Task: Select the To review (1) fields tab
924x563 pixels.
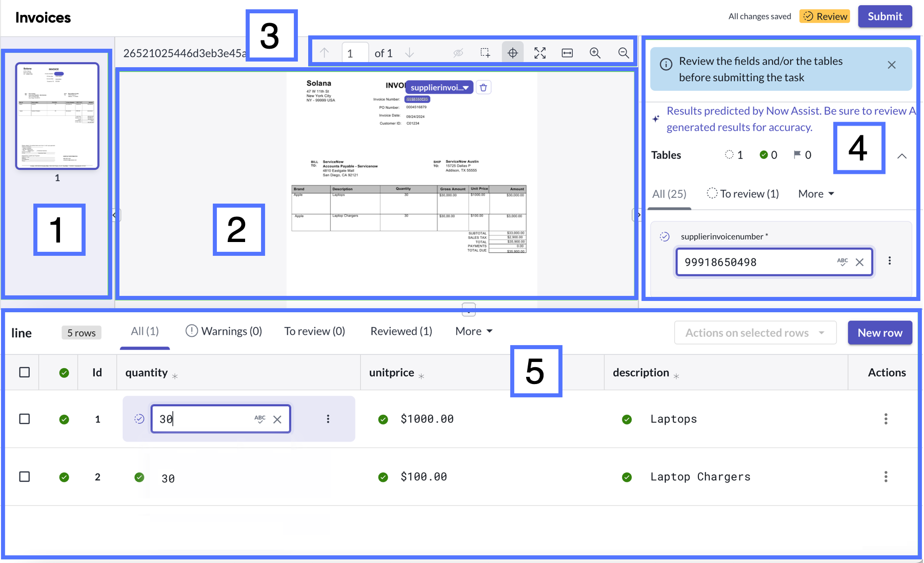Action: [x=743, y=194]
